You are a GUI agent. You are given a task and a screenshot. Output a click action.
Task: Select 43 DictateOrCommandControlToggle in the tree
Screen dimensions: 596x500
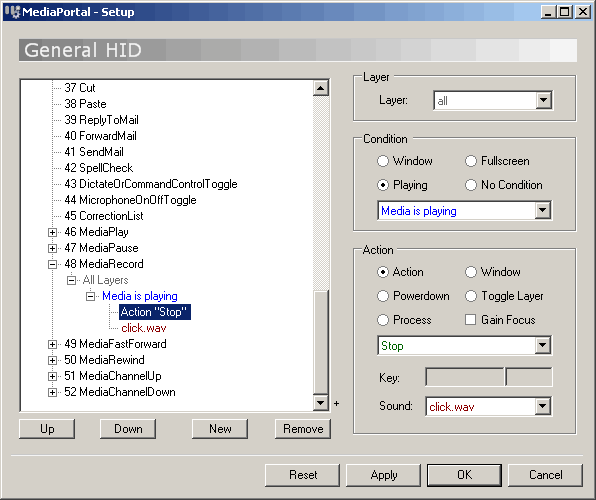coord(151,184)
